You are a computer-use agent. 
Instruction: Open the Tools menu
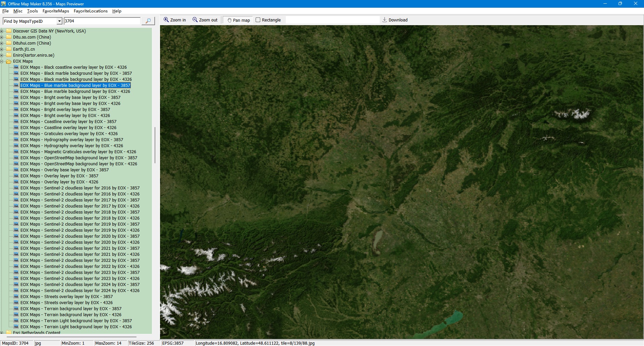coord(32,11)
